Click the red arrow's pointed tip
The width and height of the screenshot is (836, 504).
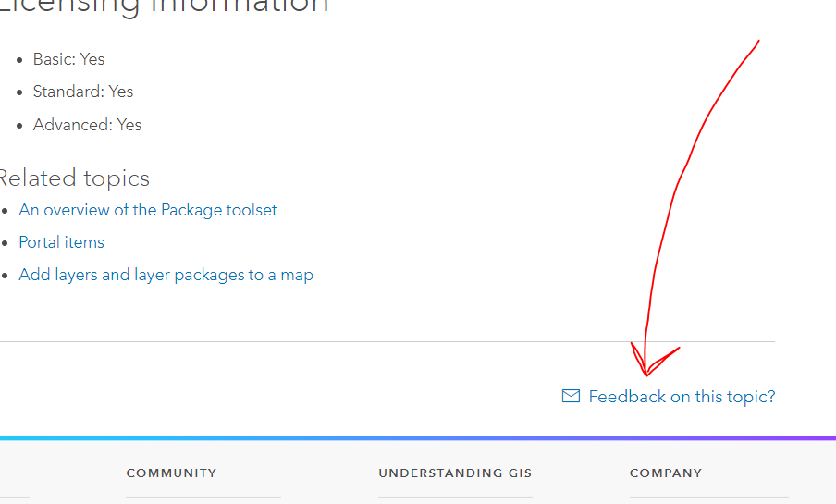[x=646, y=375]
